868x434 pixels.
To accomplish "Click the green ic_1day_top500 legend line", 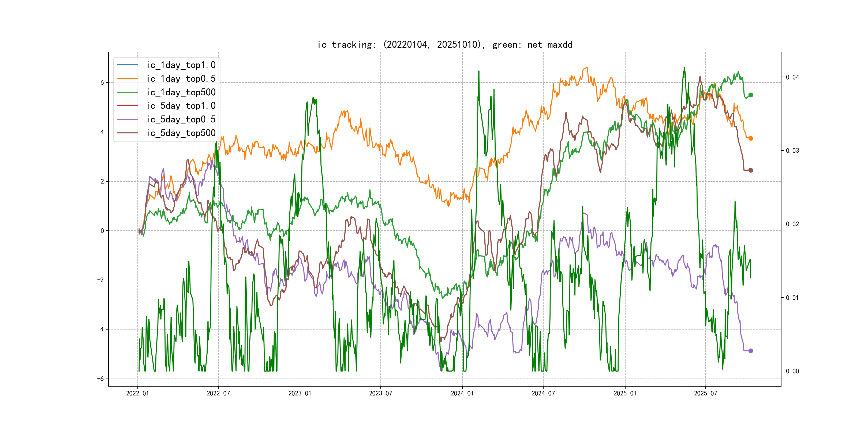I will (127, 92).
